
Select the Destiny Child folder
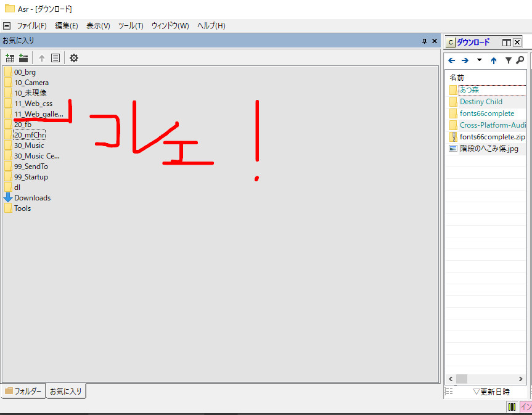pos(481,102)
